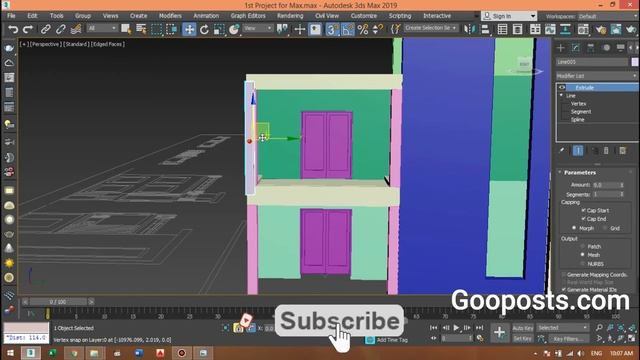
Task: Open the Key Filters button
Action: (568, 339)
